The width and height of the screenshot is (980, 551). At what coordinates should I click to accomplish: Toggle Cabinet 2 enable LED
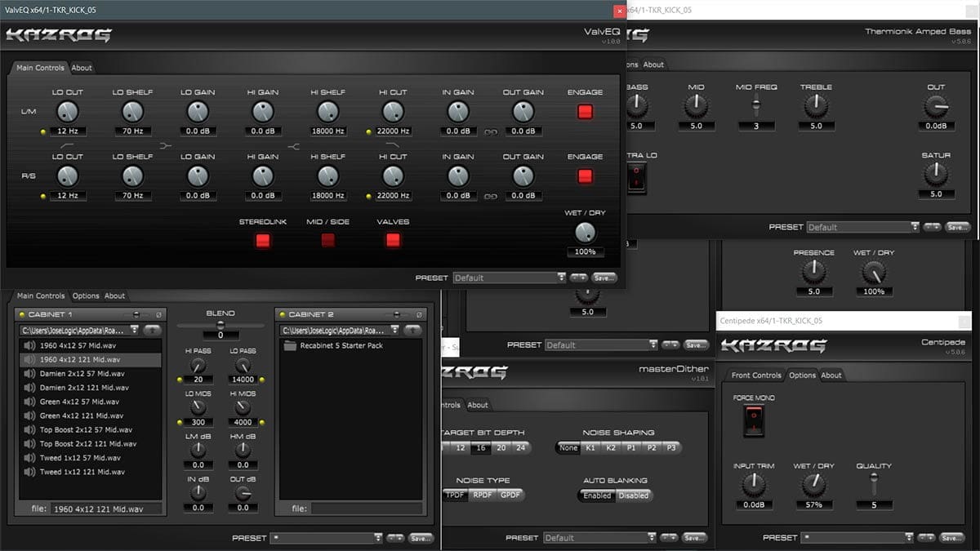tap(282, 314)
